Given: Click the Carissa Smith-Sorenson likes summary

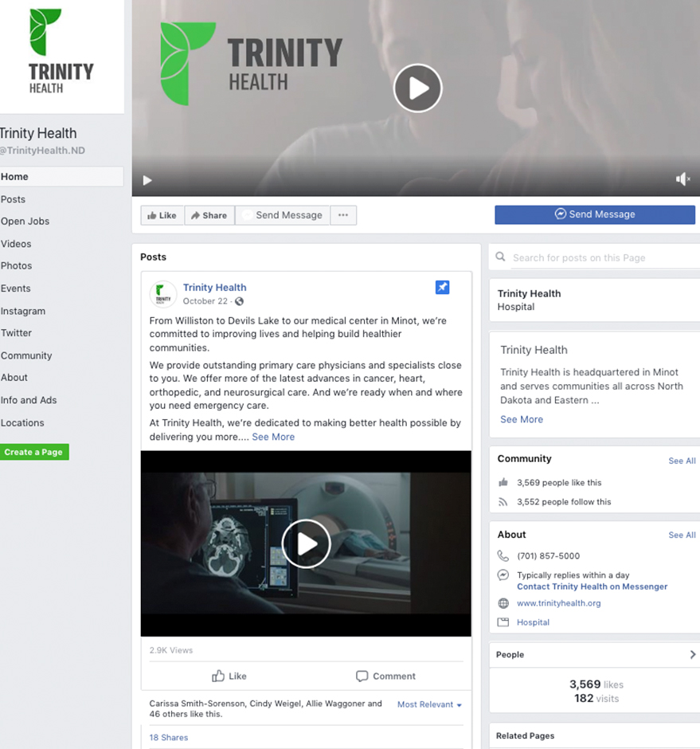Looking at the screenshot, I should (x=265, y=709).
